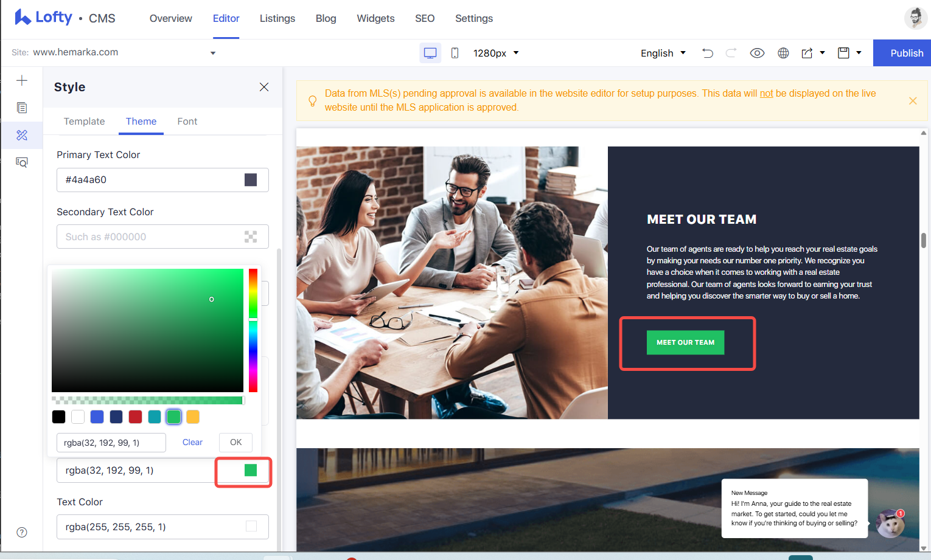
Task: Open the Listings menu
Action: point(277,18)
